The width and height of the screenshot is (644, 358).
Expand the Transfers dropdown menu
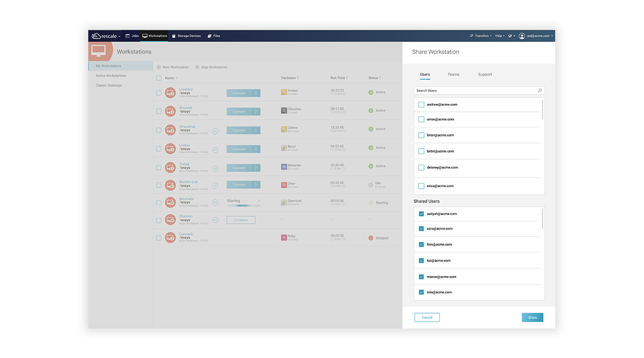click(481, 36)
